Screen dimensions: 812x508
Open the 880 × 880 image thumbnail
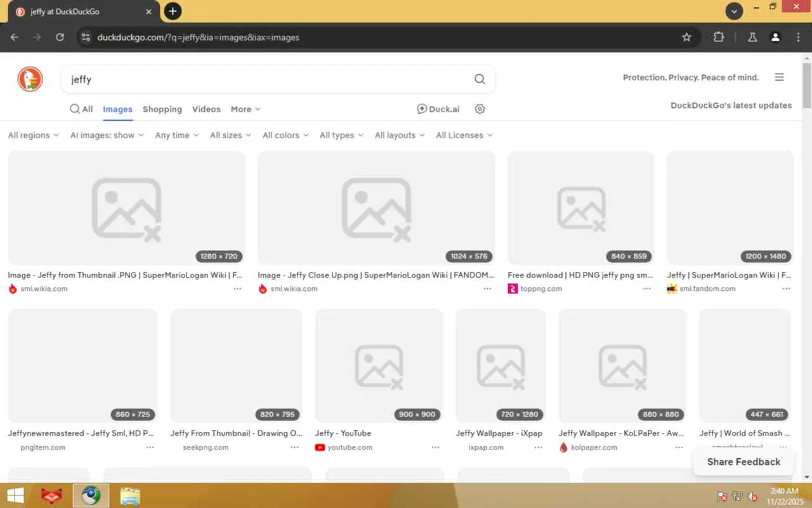click(x=622, y=366)
